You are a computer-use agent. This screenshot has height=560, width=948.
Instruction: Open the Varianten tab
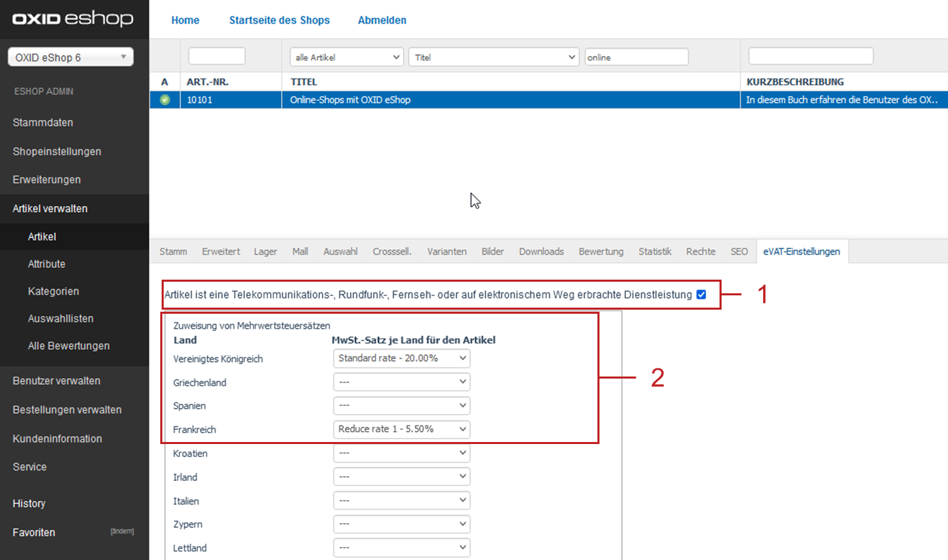(447, 252)
